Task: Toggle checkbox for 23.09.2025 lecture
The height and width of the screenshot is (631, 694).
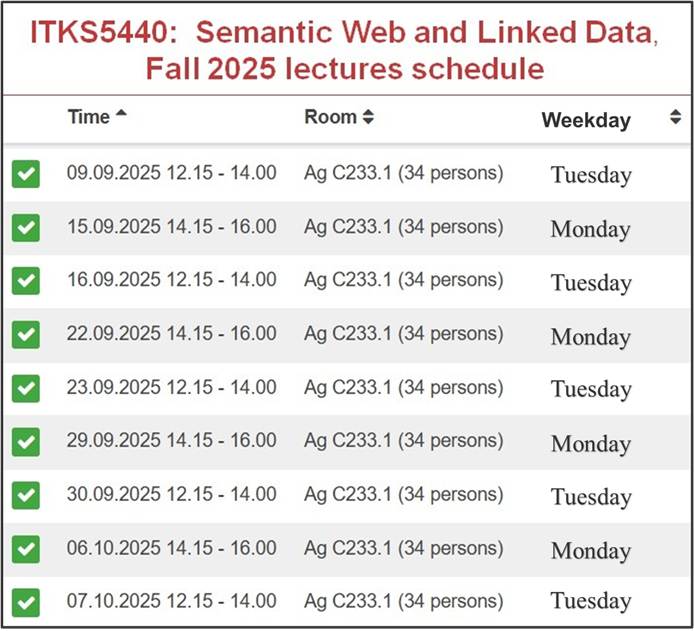Action: [x=26, y=389]
